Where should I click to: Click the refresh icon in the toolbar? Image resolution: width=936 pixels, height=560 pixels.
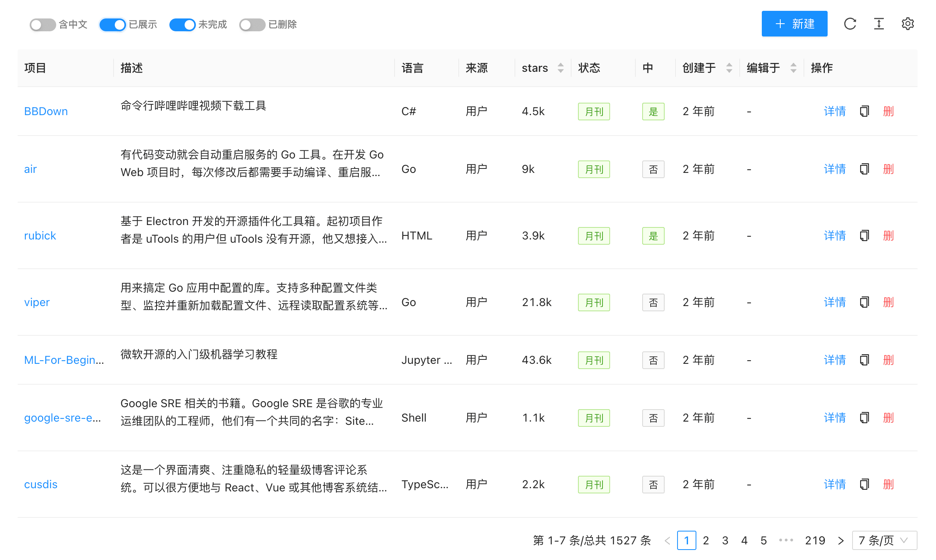pos(850,24)
